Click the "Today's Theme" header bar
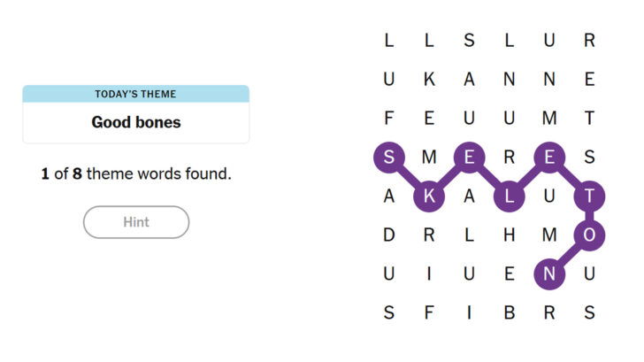644x362 pixels. (135, 94)
